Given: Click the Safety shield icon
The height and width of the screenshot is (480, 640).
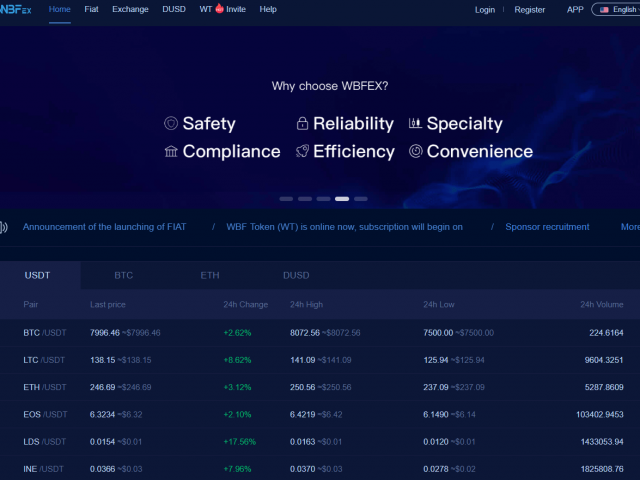Looking at the screenshot, I should [171, 124].
